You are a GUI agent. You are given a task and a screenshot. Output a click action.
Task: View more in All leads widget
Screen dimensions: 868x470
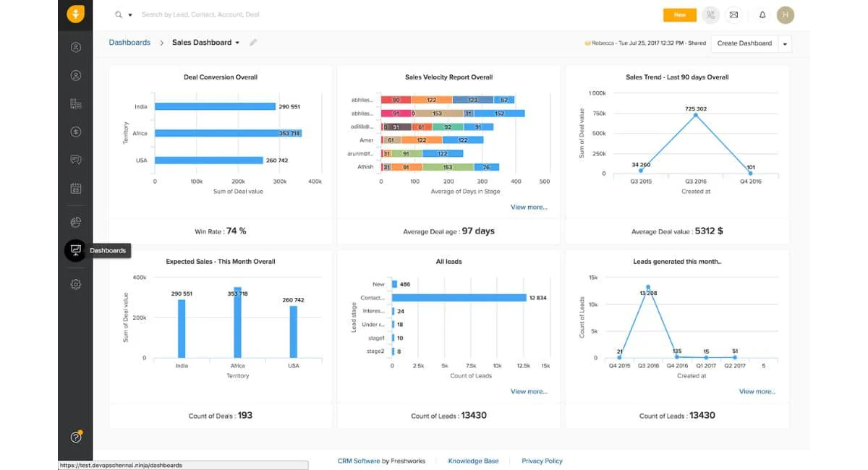(529, 392)
